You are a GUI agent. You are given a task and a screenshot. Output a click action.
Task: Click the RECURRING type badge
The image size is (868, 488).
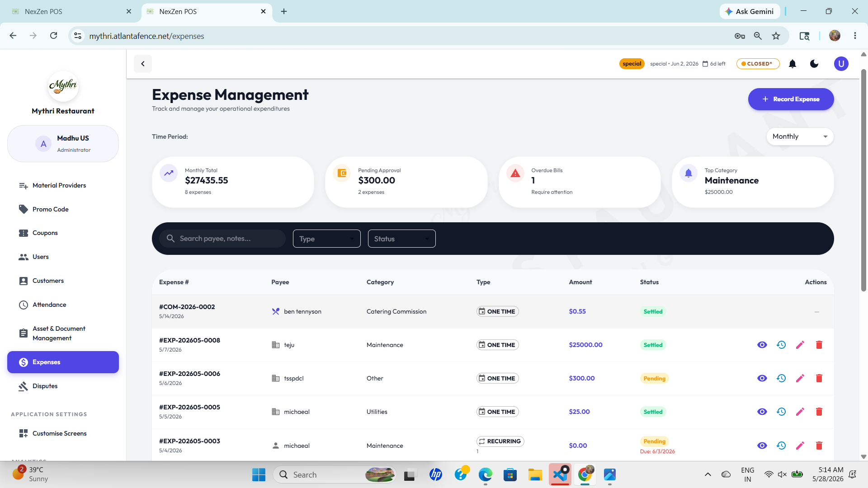click(x=500, y=441)
